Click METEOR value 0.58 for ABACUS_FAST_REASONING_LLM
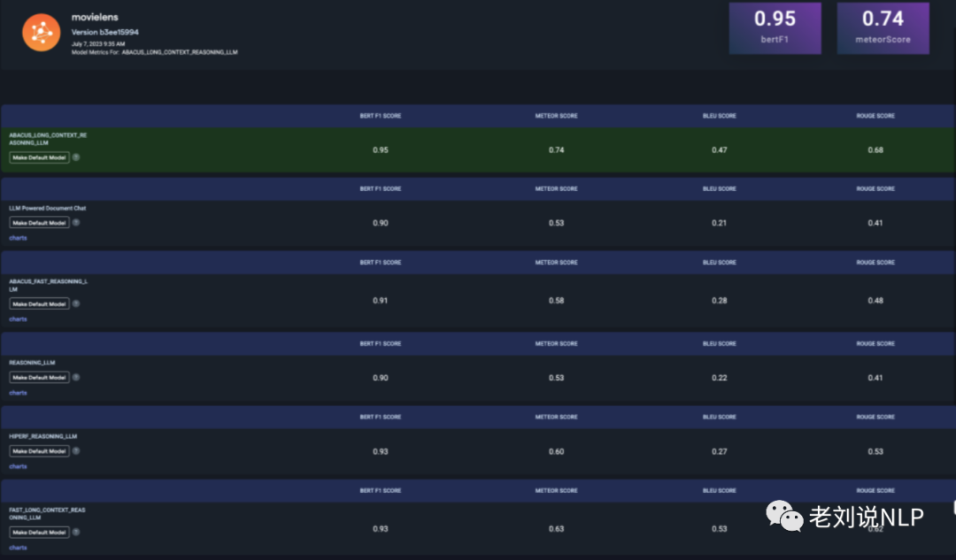This screenshot has width=956, height=560. coord(556,301)
